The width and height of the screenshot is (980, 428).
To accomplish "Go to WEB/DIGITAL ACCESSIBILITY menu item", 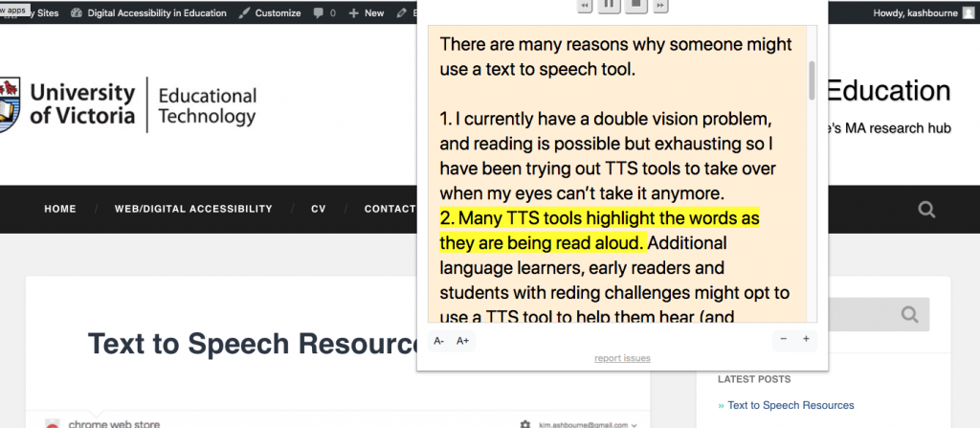I will point(193,209).
